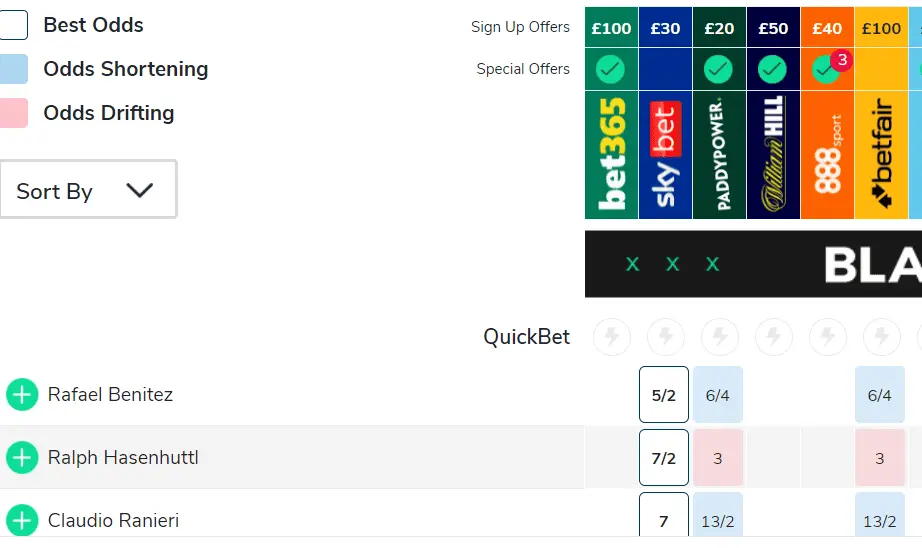Click William Hill £50 sign up offer
The width and height of the screenshot is (922, 548).
(773, 28)
